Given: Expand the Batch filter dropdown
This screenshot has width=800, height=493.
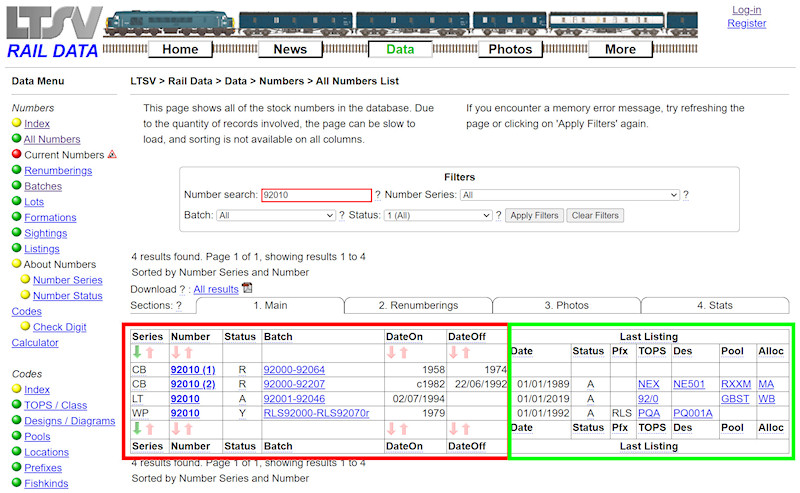Looking at the screenshot, I should point(275,215).
